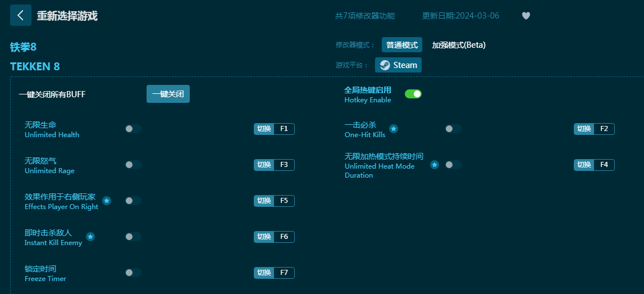Click the Unlimited Health label
Viewport: 644px width, 294px height.
click(52, 135)
